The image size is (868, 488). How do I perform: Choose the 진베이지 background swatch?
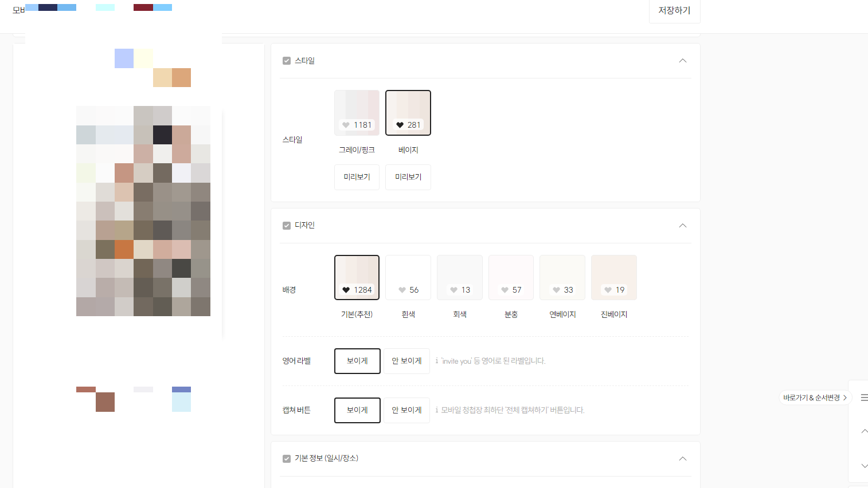click(x=614, y=277)
